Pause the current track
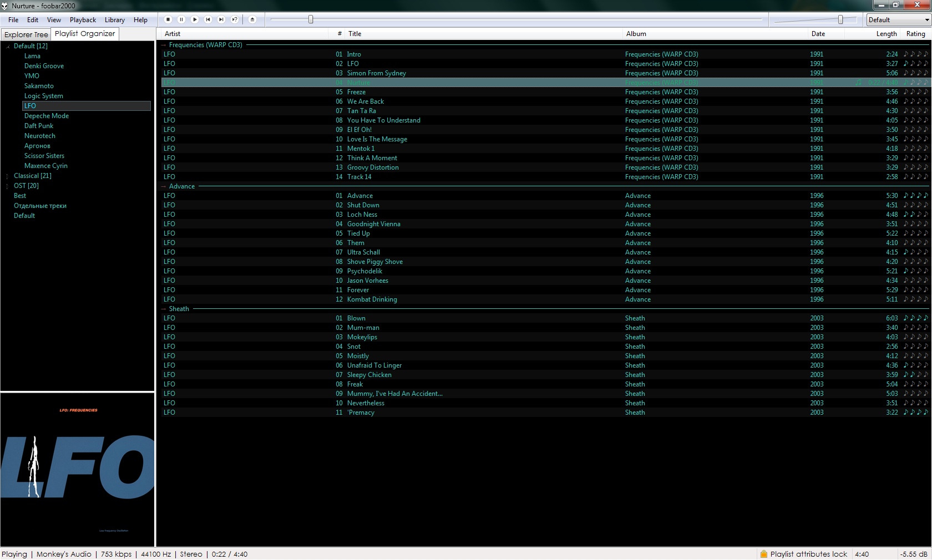The width and height of the screenshot is (932, 560). [x=181, y=19]
